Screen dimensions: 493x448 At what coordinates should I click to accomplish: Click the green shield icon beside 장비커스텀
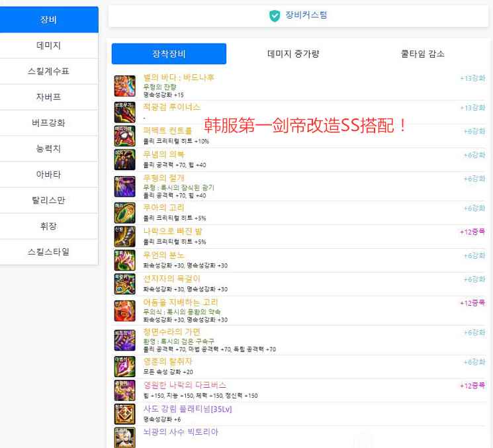click(x=275, y=16)
